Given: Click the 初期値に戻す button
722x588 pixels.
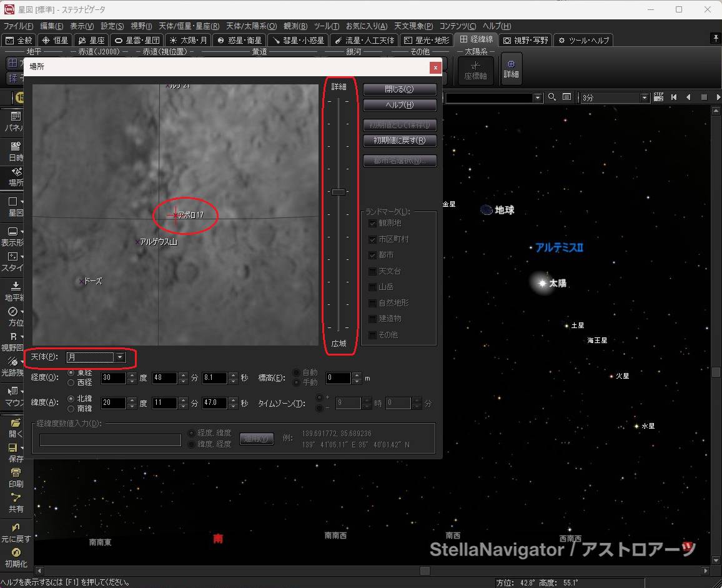Looking at the screenshot, I should point(399,141).
